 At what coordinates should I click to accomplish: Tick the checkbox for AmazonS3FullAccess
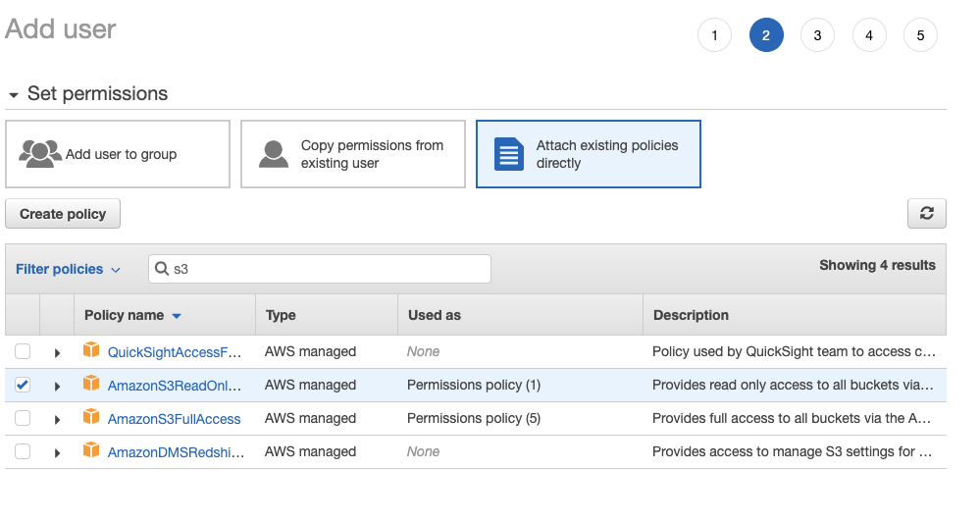pos(23,418)
